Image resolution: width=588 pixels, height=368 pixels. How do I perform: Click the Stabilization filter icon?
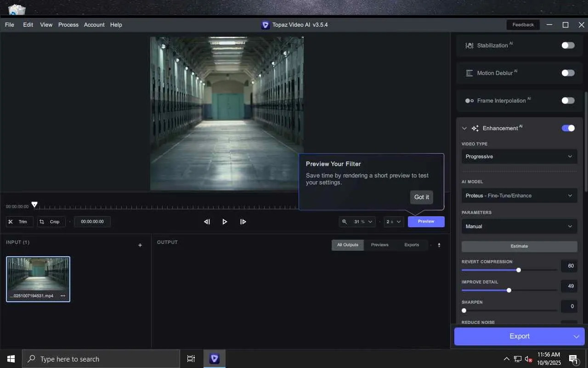point(469,46)
